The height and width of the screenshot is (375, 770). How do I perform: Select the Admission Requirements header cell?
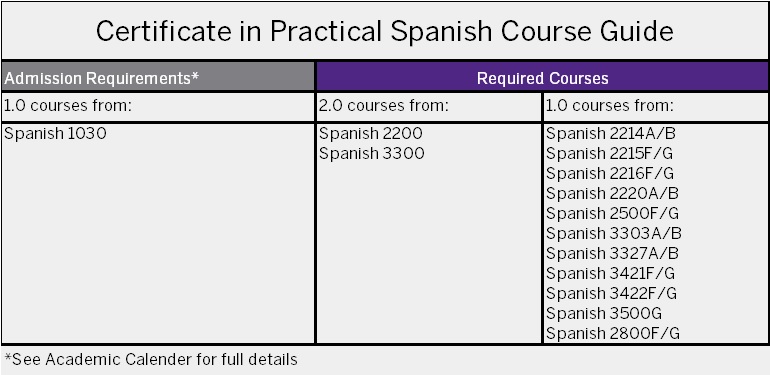click(x=158, y=77)
